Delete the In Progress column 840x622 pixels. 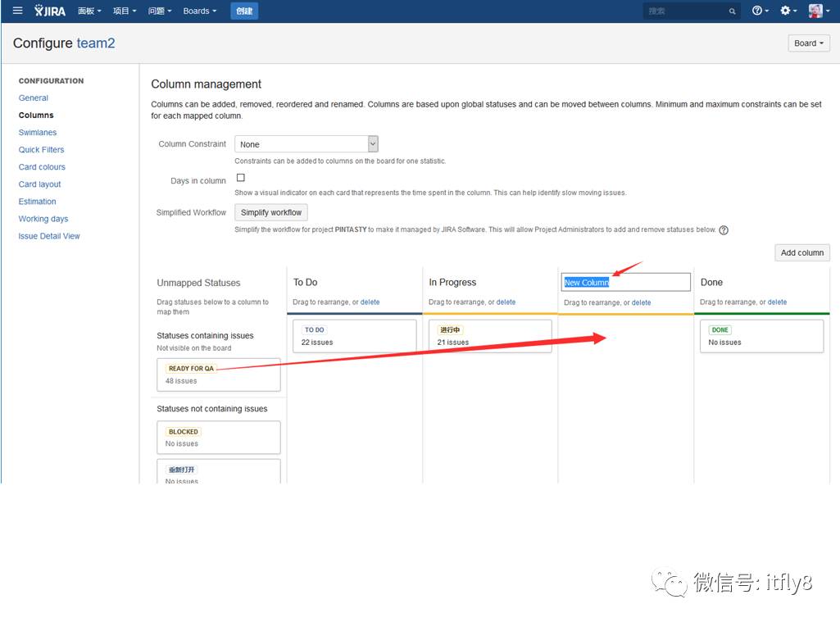506,302
